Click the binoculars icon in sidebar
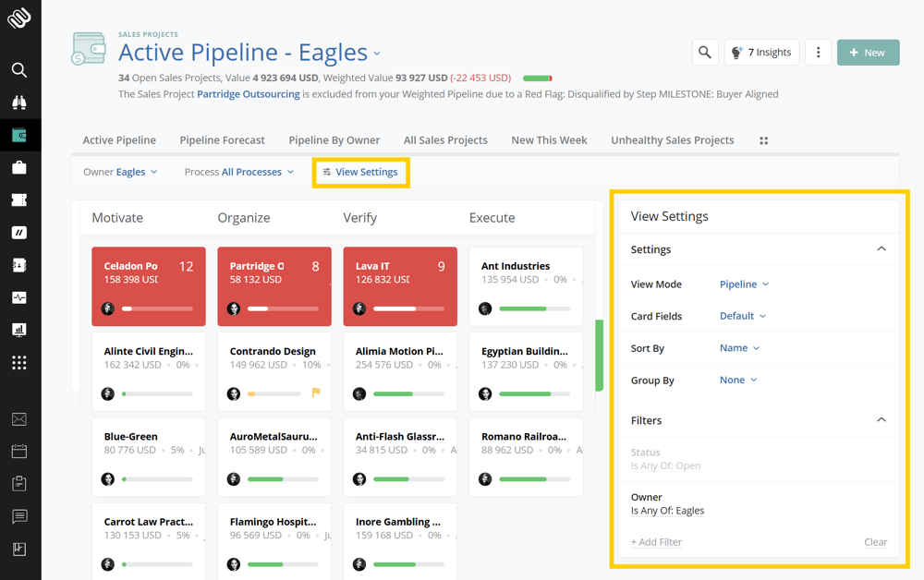This screenshot has height=580, width=924. tap(19, 103)
